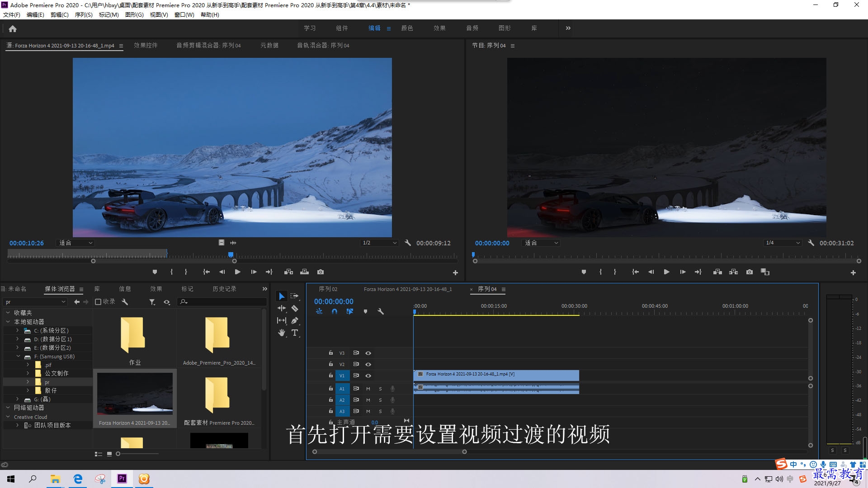Image resolution: width=868 pixels, height=488 pixels.
Task: Go to the Home screen
Action: click(x=13, y=28)
